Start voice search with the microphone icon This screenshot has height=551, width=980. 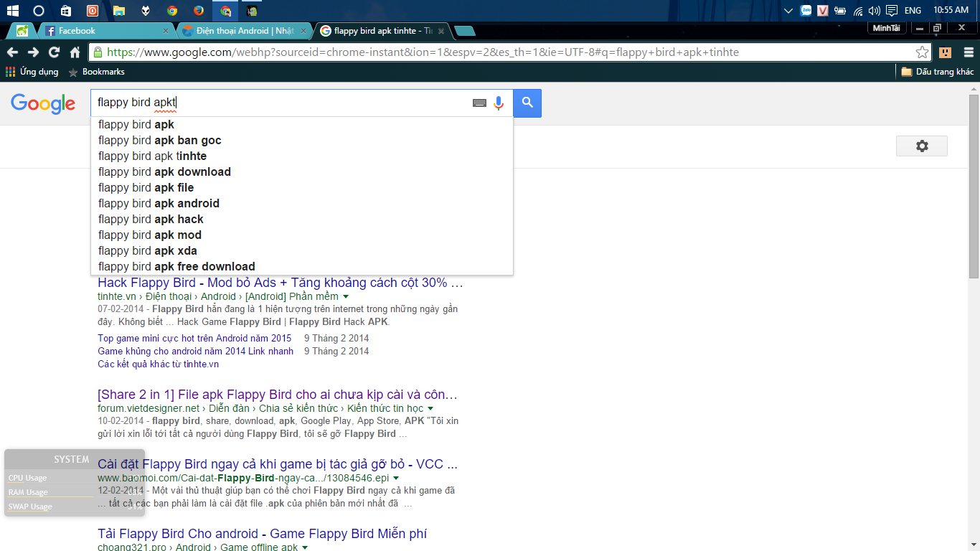coord(499,103)
